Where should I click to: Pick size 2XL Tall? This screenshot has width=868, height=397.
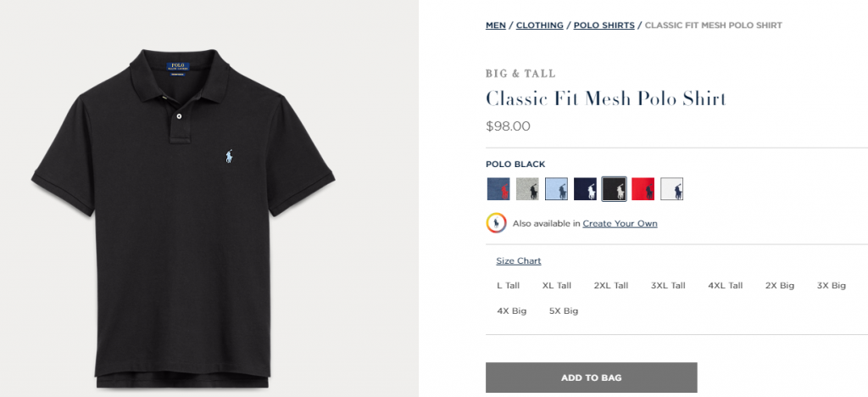click(610, 286)
